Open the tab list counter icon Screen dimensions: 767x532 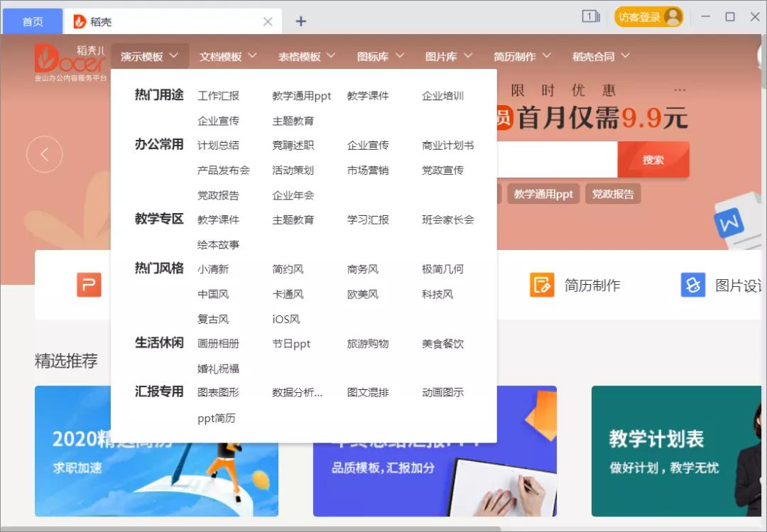pos(592,16)
